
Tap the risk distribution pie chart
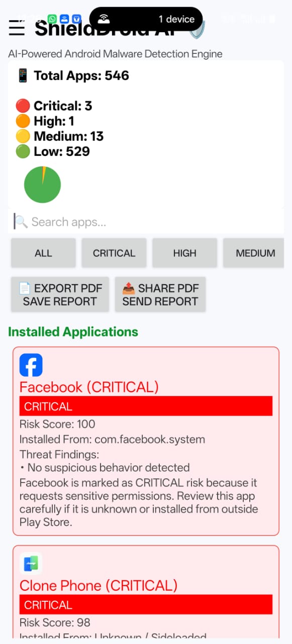[43, 185]
